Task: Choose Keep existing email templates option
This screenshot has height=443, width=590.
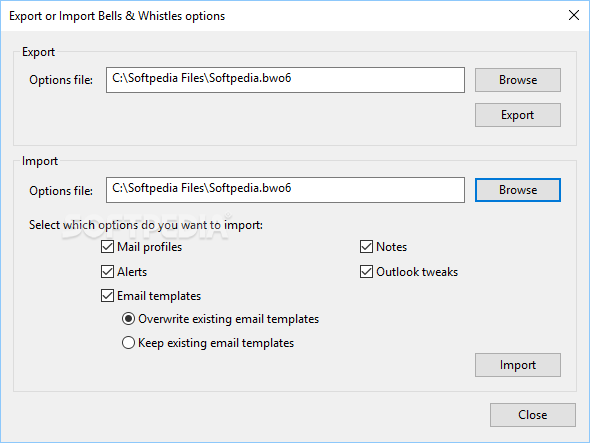Action: pyautogui.click(x=128, y=343)
